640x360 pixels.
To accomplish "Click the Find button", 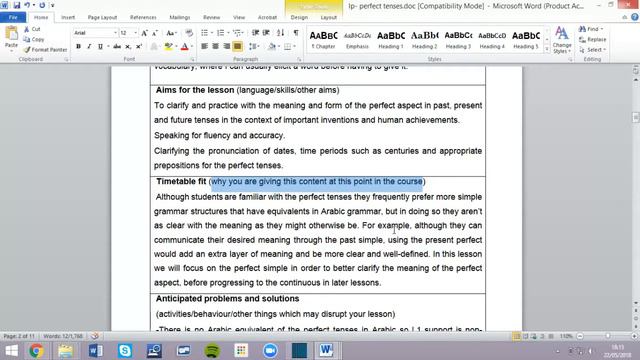I will click(x=591, y=29).
